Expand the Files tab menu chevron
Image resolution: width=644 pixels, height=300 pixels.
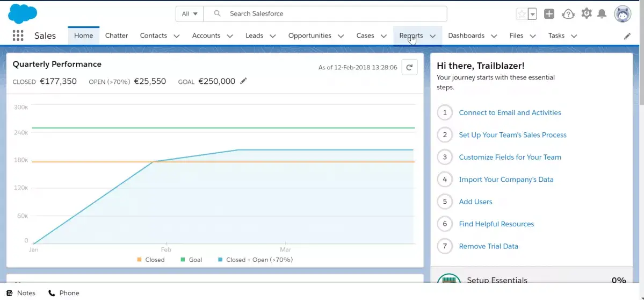533,36
